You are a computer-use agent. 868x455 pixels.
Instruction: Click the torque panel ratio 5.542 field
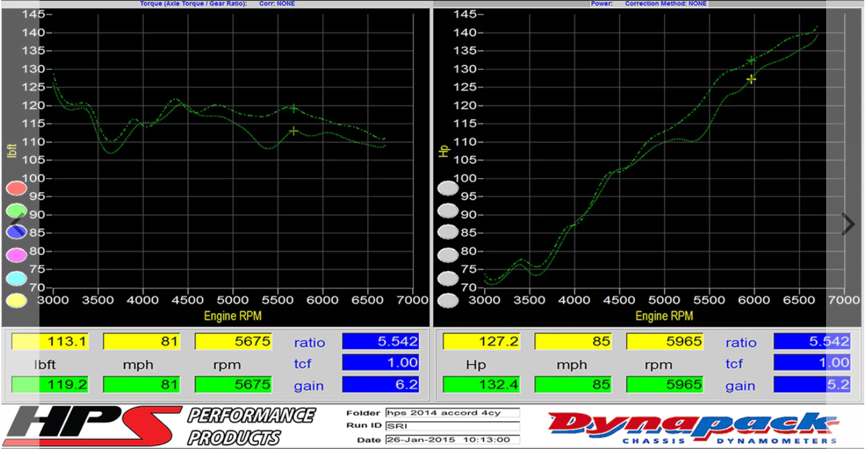pyautogui.click(x=381, y=342)
